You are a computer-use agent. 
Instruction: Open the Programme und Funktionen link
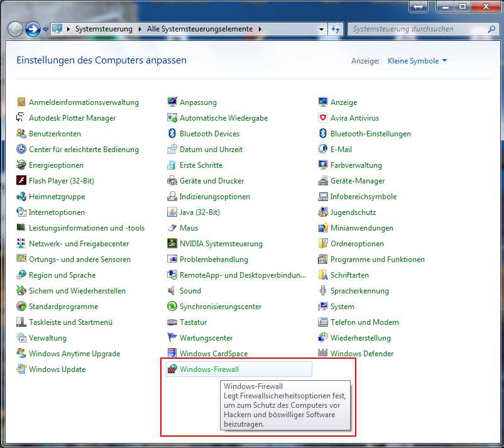point(377,260)
